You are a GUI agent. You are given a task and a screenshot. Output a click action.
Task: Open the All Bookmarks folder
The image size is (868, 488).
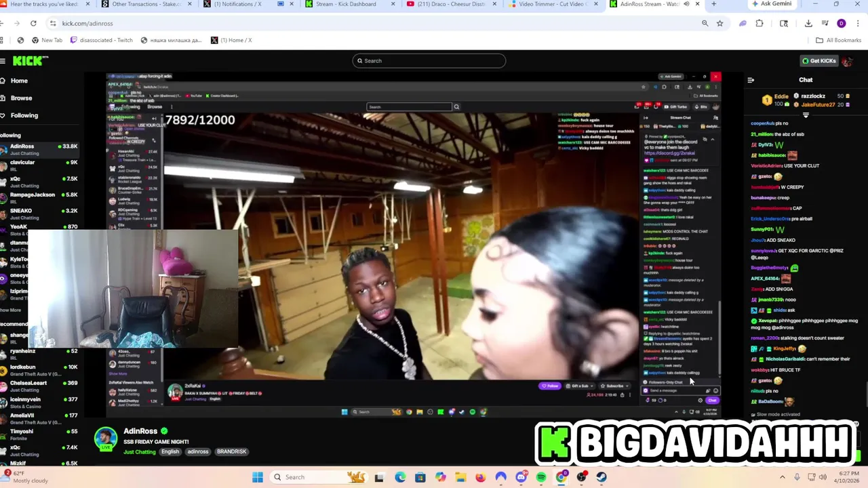point(838,40)
